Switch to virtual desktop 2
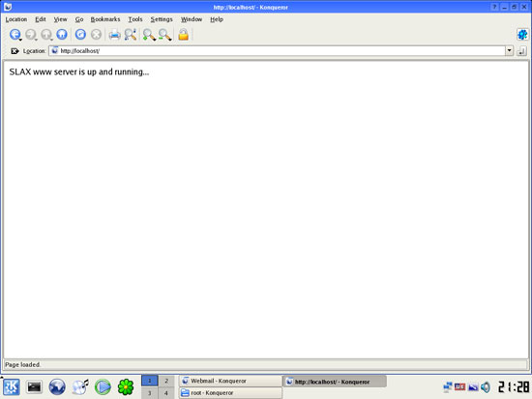The width and height of the screenshot is (532, 399). [x=166, y=381]
